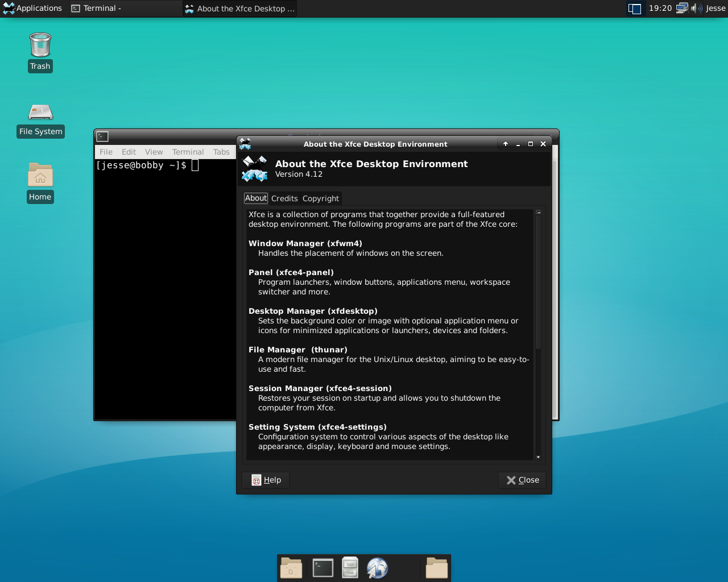The width and height of the screenshot is (728, 582).
Task: Click the Help button in About dialog
Action: click(x=266, y=480)
